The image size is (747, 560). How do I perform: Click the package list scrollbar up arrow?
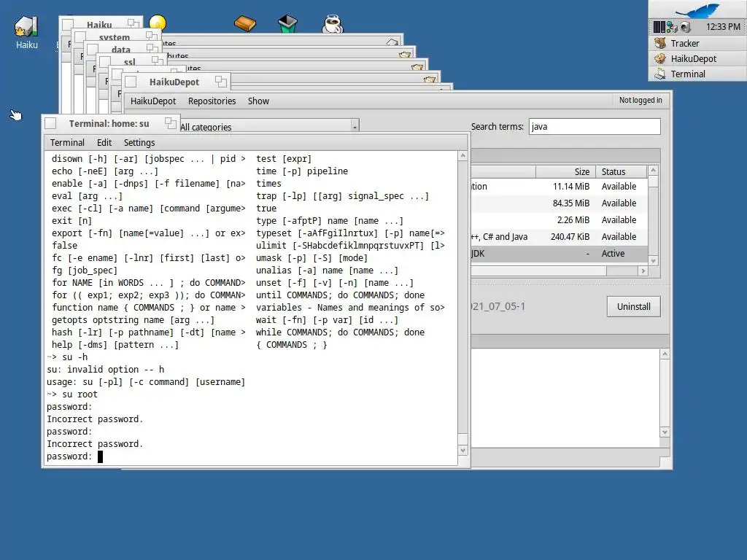coord(653,170)
